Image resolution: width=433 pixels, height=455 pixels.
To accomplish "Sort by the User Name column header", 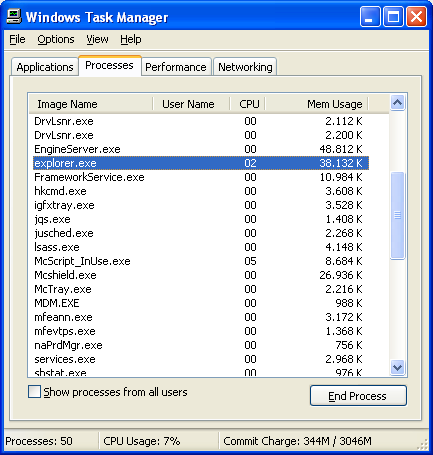I will (x=191, y=104).
